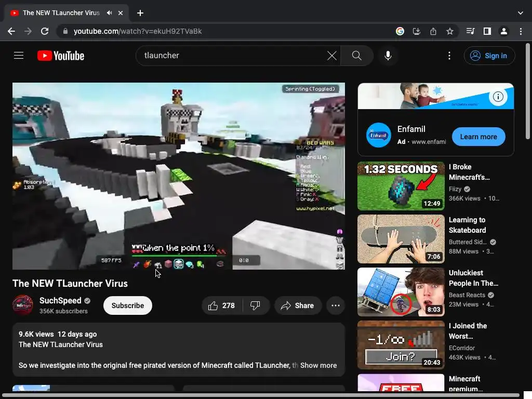The height and width of the screenshot is (399, 532).
Task: Open the tab search chevron
Action: 521,13
